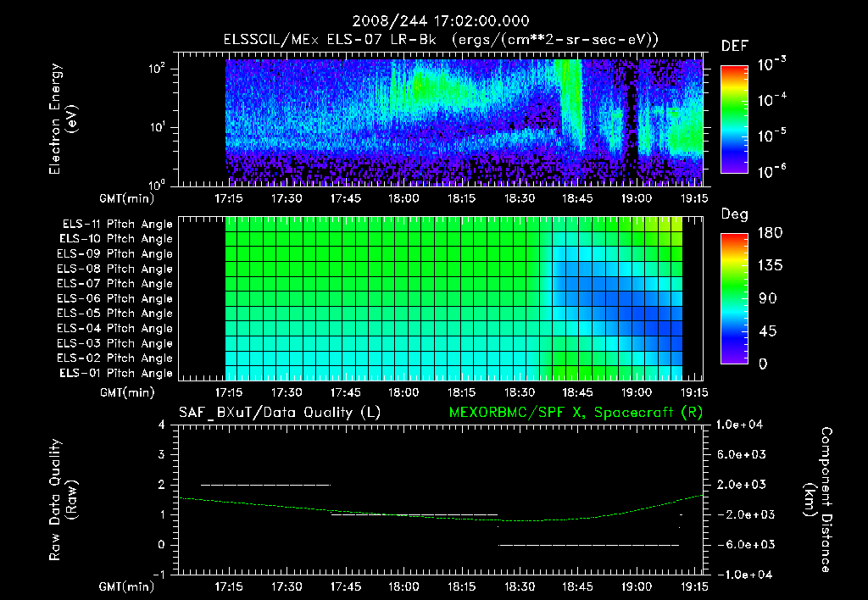The width and height of the screenshot is (868, 600).
Task: Click the Electron Energy (eV) axis label
Action: [63, 119]
